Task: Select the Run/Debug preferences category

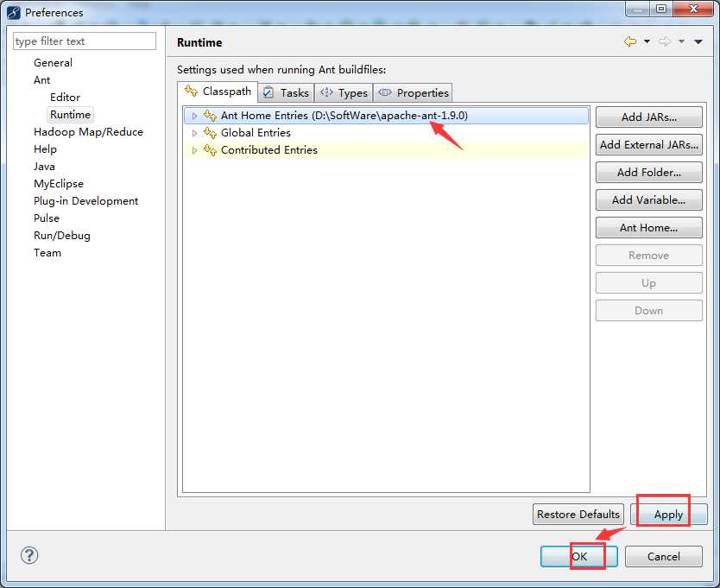Action: coord(61,236)
